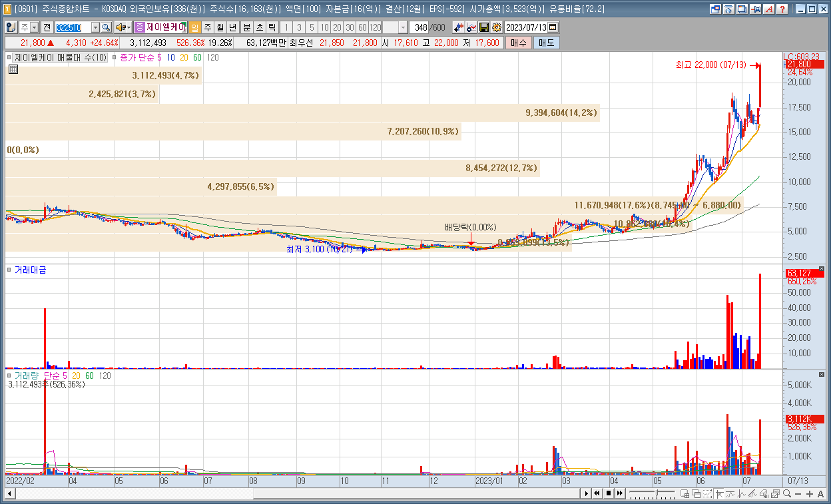Expand the stock code 322510 dropdown arrow
Screen dimensions: 831x504
(95, 27)
